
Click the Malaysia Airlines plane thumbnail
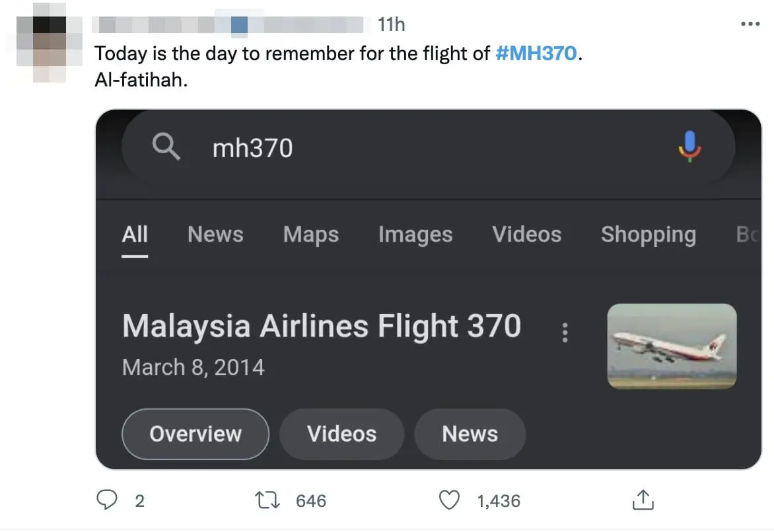672,346
